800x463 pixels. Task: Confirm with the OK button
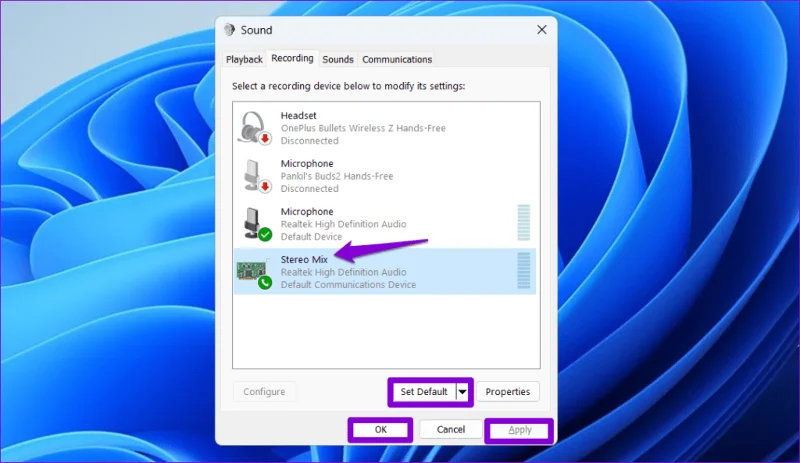(x=381, y=430)
